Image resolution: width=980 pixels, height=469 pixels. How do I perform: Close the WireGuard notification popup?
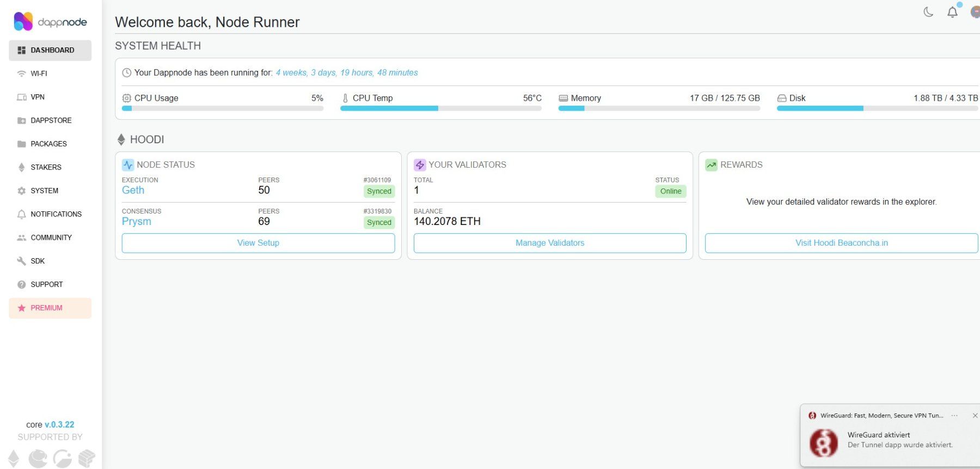click(x=975, y=416)
